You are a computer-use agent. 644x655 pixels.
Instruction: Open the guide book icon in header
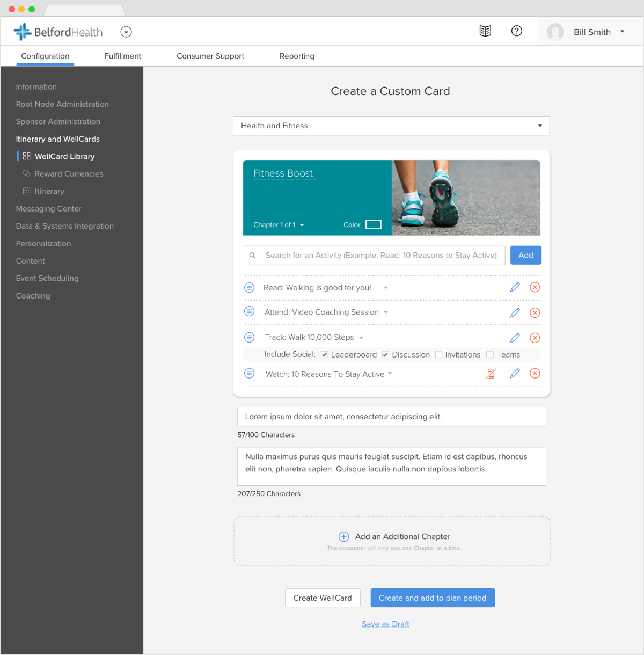coord(485,31)
